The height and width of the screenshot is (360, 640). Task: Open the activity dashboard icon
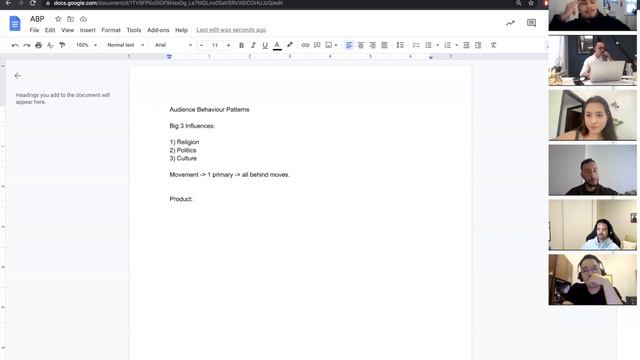tap(510, 23)
